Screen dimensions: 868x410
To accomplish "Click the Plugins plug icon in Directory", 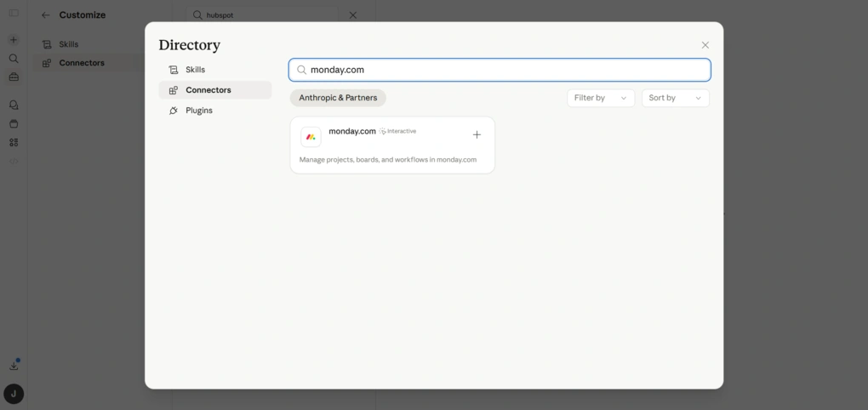I will click(x=174, y=111).
